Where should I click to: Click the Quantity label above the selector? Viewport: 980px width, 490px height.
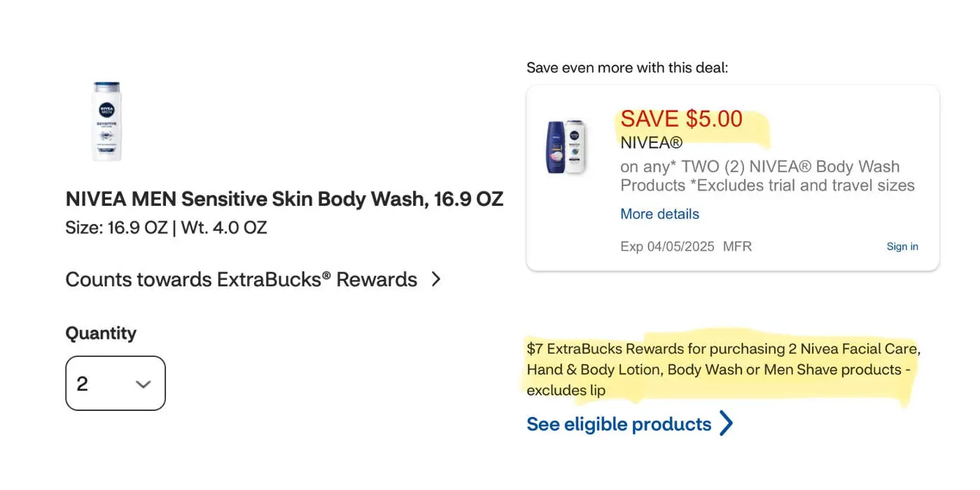tap(101, 333)
